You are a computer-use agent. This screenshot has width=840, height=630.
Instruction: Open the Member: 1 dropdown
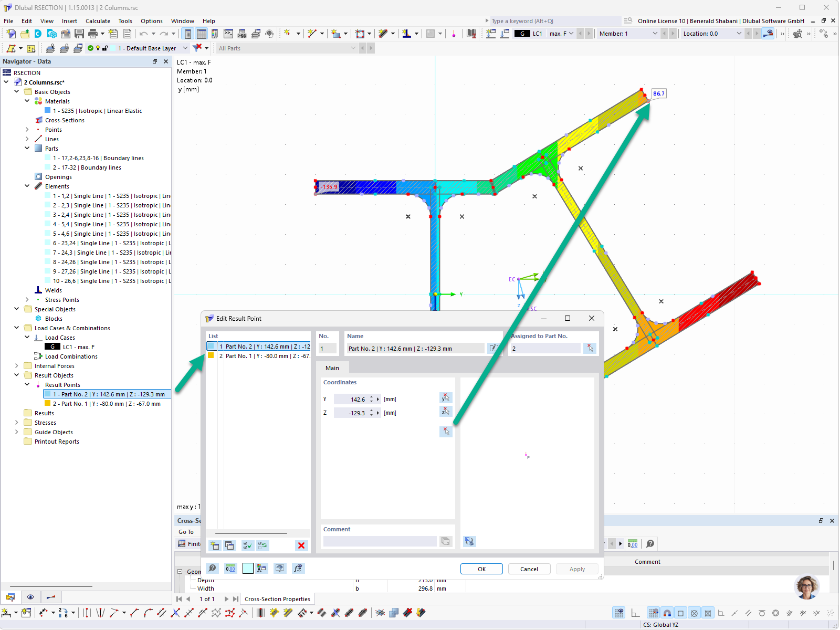(655, 34)
